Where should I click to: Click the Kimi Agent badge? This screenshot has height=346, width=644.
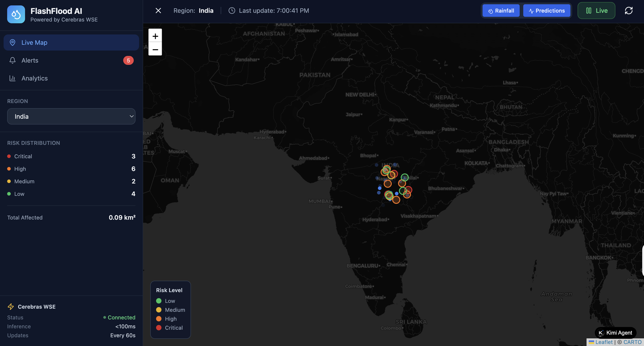[x=615, y=333]
